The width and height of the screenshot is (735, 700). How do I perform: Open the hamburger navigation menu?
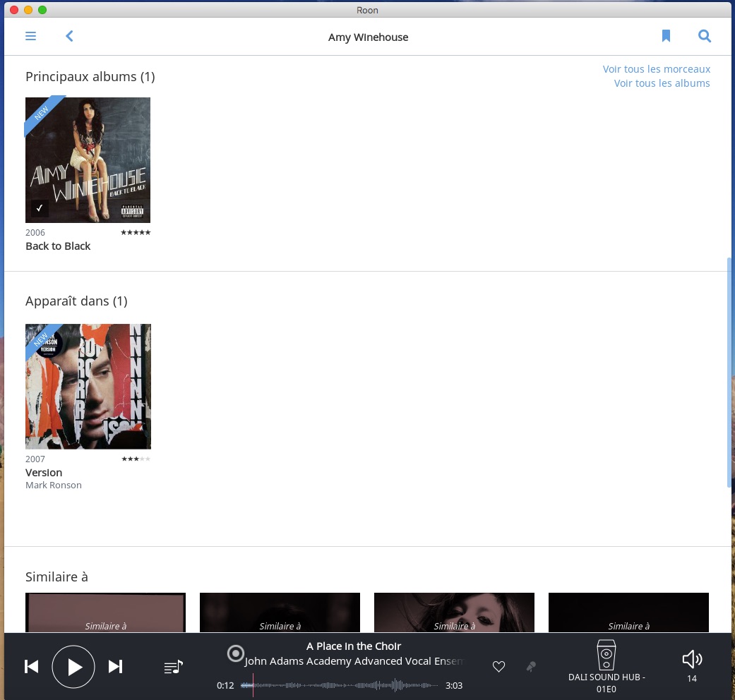point(30,36)
